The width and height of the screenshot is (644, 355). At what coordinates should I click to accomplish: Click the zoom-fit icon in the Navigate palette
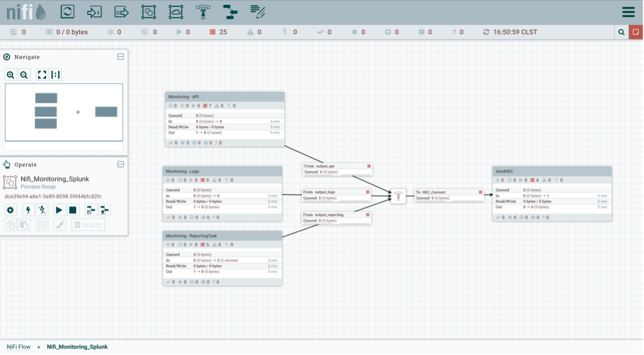coord(41,74)
